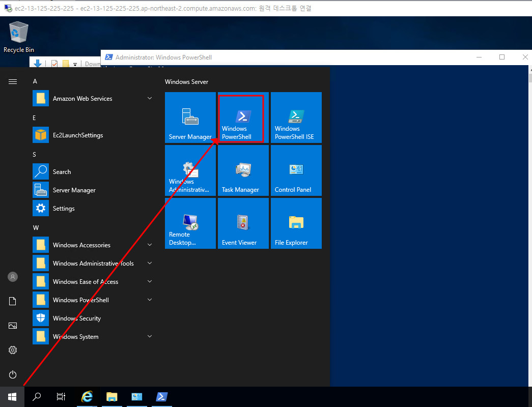
Task: Click the blue down-arrow in Explorer window toolbar
Action: [38, 64]
